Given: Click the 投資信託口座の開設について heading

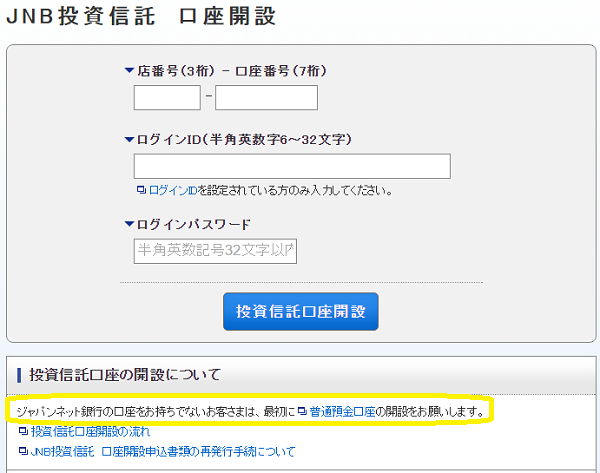Looking at the screenshot, I should pyautogui.click(x=125, y=375).
